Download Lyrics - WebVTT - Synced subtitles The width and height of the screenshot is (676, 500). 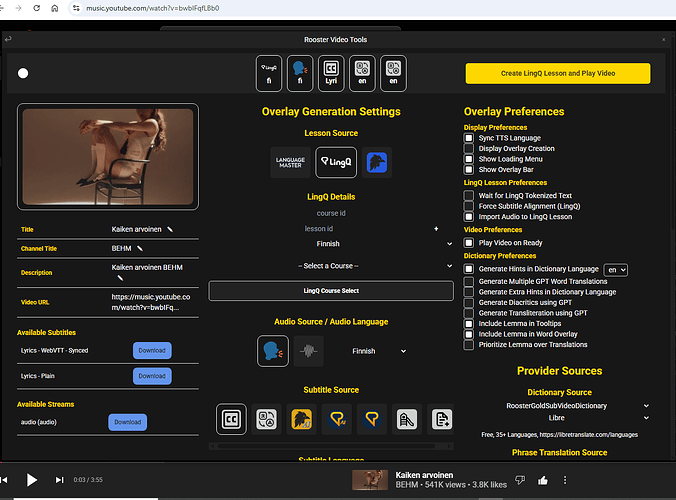coord(152,350)
